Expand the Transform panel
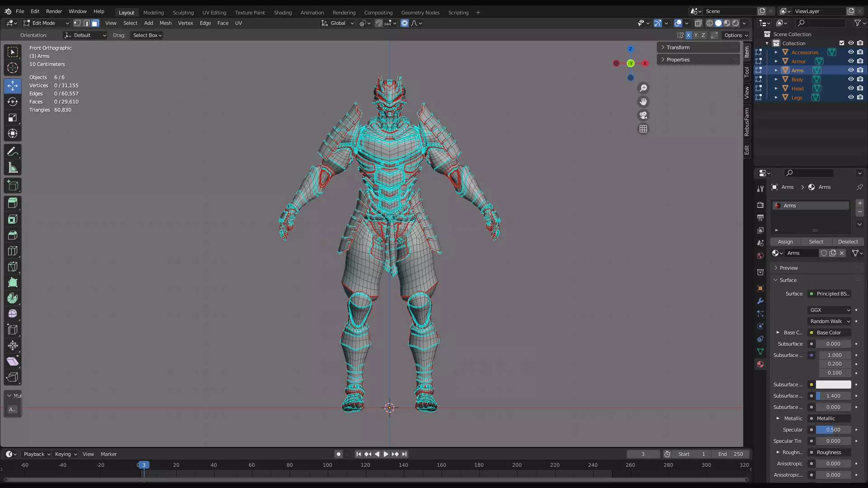 click(698, 47)
